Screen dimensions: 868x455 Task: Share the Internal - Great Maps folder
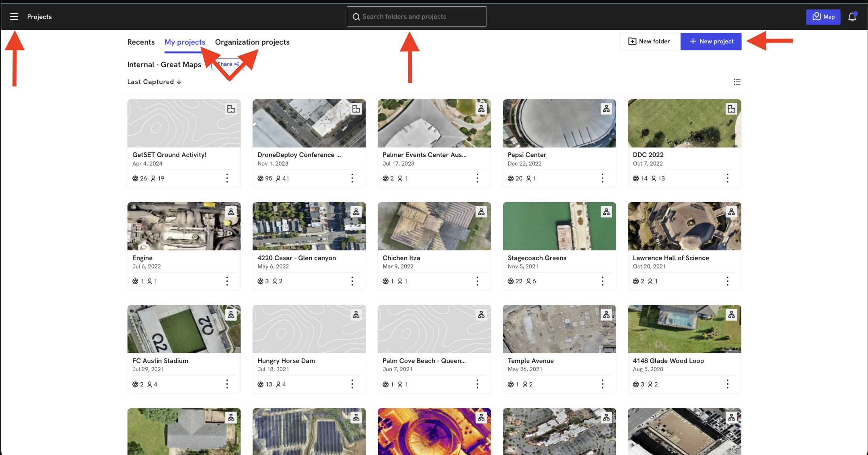pyautogui.click(x=227, y=64)
